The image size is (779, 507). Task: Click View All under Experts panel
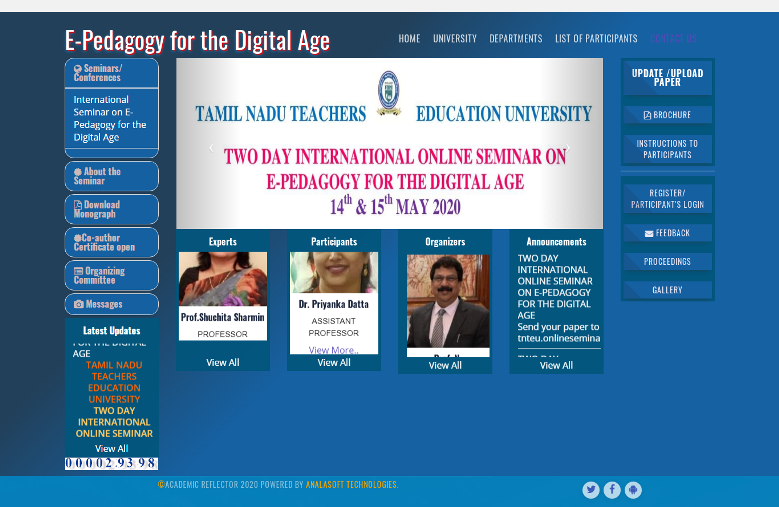click(x=222, y=362)
